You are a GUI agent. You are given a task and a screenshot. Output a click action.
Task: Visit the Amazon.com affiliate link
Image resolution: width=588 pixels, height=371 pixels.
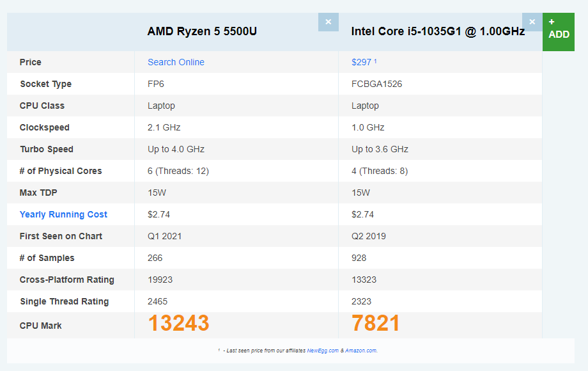coord(361,351)
